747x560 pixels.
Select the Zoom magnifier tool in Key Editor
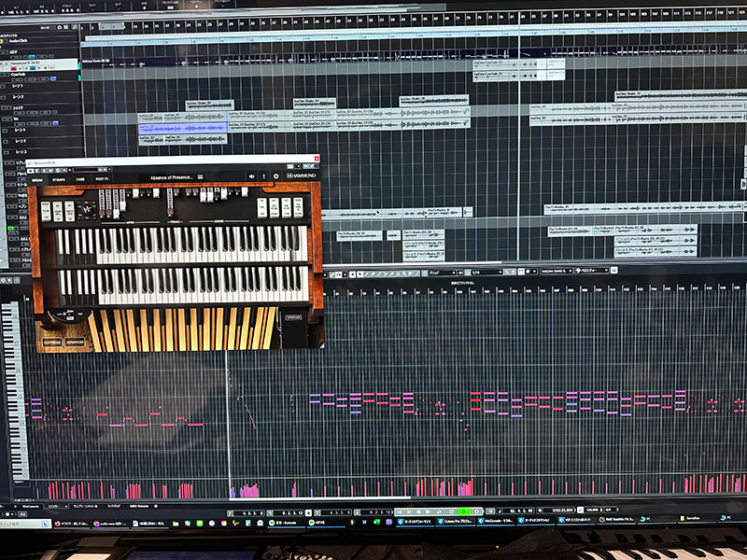pyautogui.click(x=404, y=273)
